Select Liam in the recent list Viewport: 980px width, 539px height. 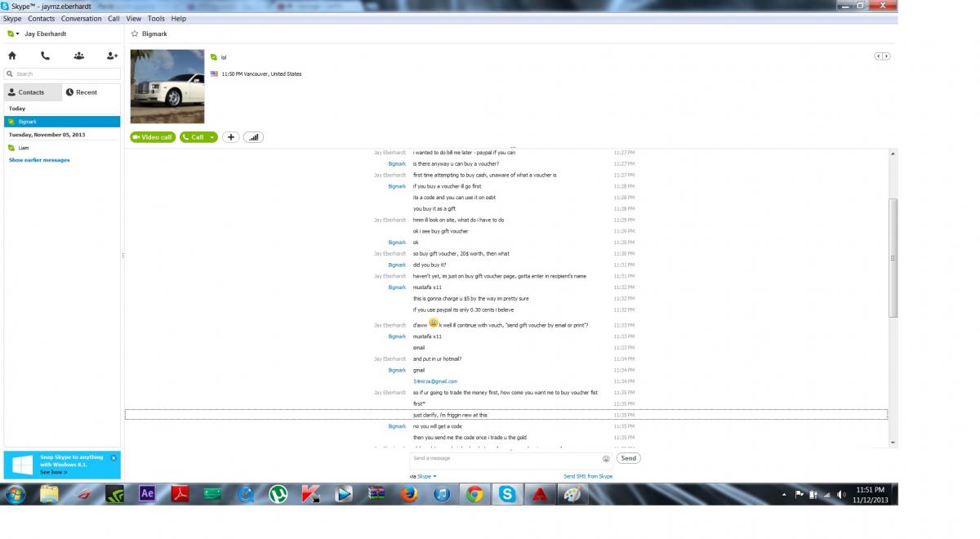point(24,148)
